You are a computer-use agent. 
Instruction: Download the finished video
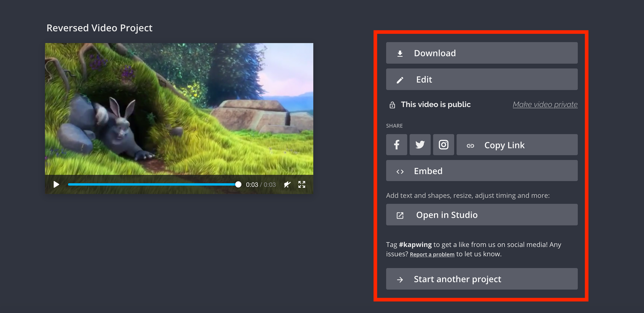pyautogui.click(x=481, y=53)
